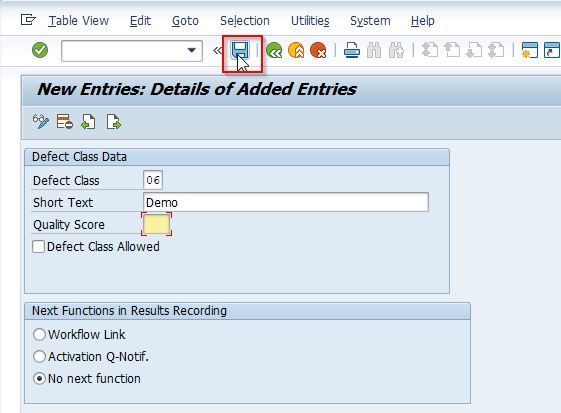Click the orange Exit icon
Screen dimensions: 561x413
(296, 50)
